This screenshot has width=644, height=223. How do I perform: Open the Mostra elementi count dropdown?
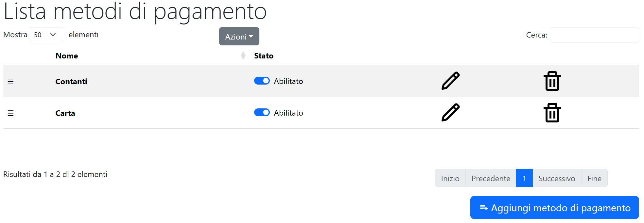[x=46, y=35]
